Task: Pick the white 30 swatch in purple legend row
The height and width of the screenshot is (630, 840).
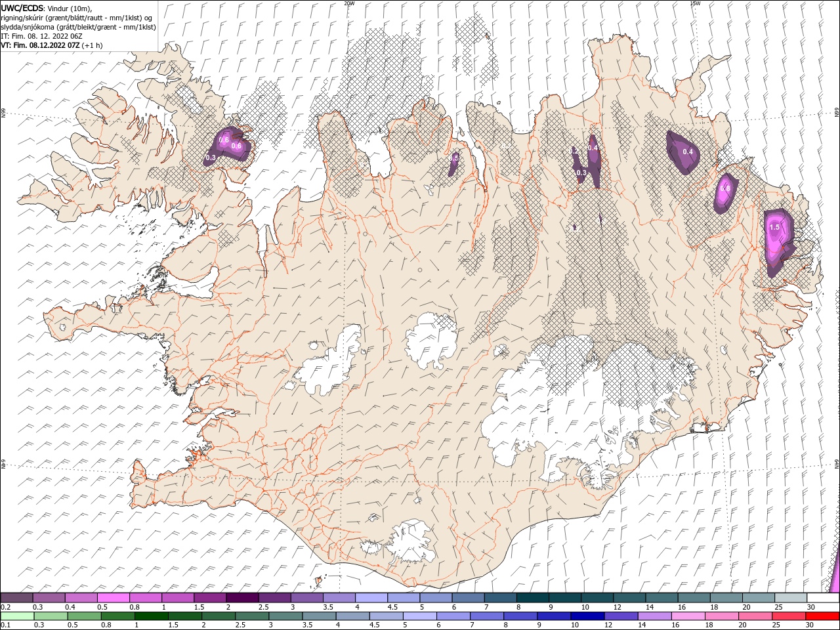Action: (x=823, y=598)
